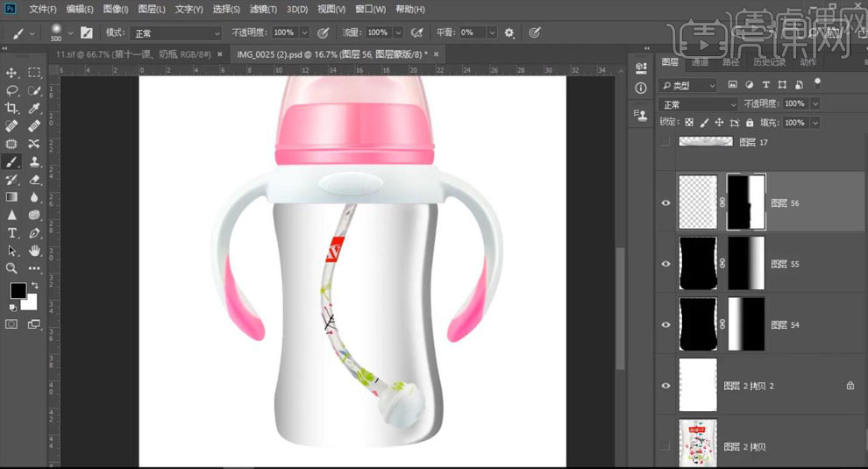Select layer mask thumbnail of 图层 55
868x469 pixels.
tap(746, 264)
